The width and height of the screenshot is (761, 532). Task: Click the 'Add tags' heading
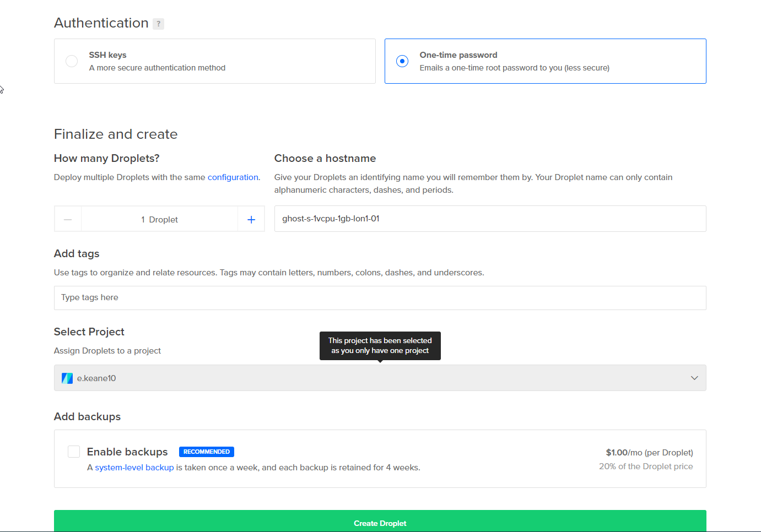pyautogui.click(x=77, y=253)
